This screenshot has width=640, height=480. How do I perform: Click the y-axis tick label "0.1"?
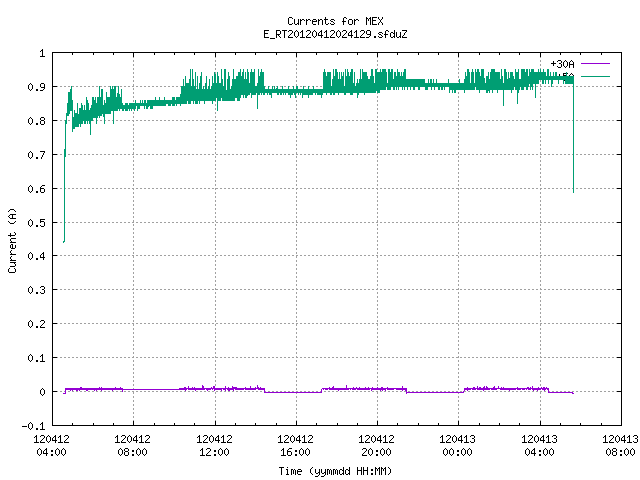click(36, 358)
